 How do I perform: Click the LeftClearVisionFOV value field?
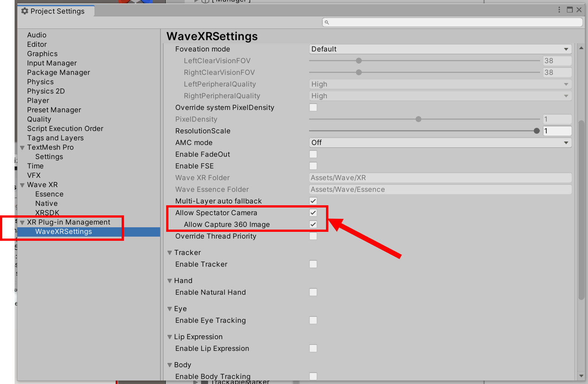click(557, 61)
